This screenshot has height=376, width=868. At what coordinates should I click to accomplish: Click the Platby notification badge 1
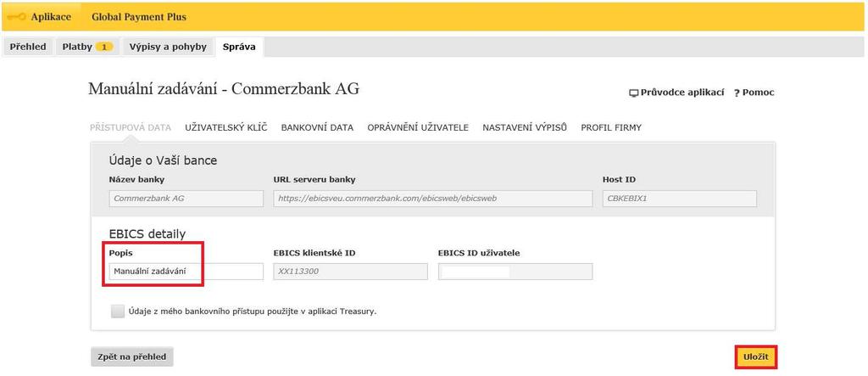(104, 48)
